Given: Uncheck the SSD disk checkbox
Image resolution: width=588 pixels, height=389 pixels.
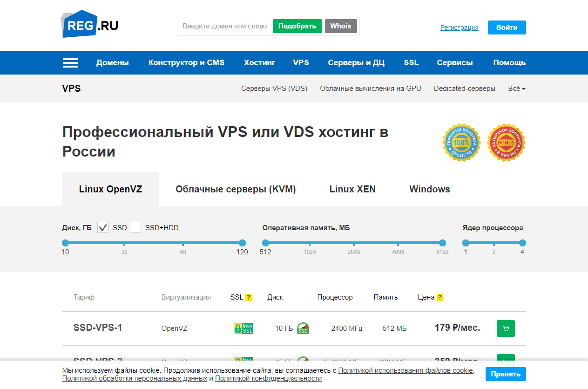Looking at the screenshot, I should (103, 228).
